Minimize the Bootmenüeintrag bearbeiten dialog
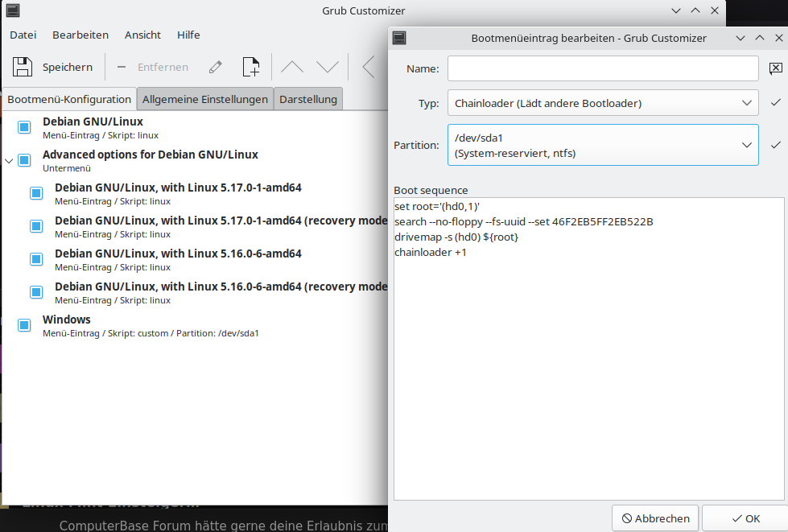788x532 pixels. [x=741, y=38]
